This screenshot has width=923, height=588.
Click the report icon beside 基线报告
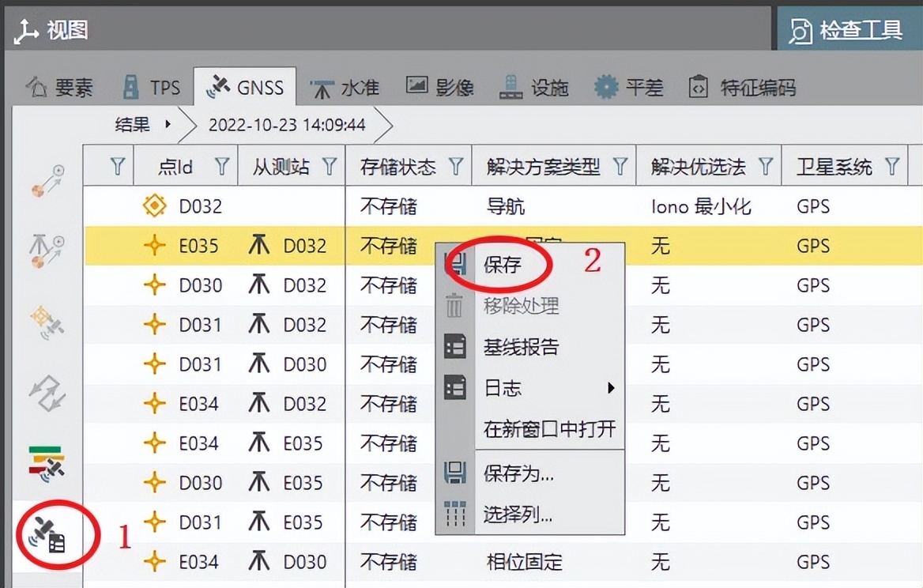coord(455,347)
